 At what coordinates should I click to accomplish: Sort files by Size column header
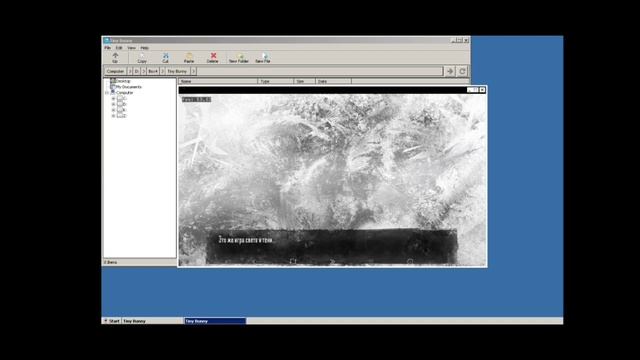tap(304, 81)
